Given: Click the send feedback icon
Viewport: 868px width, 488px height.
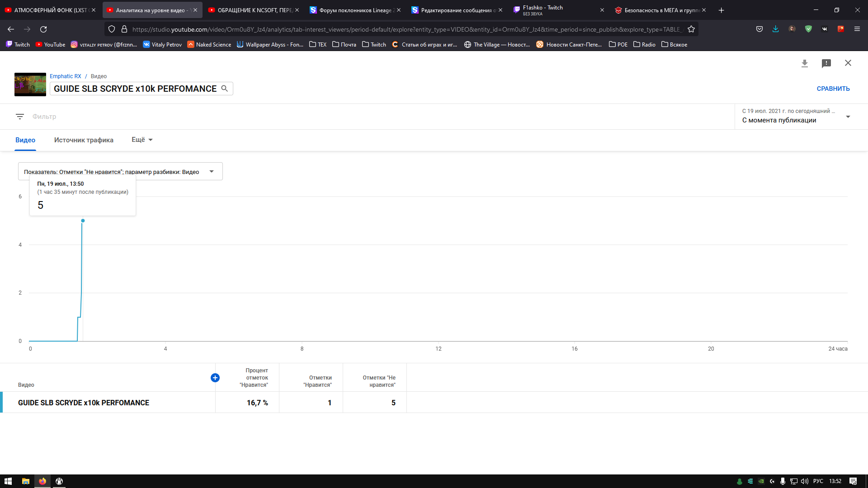Looking at the screenshot, I should click(826, 63).
